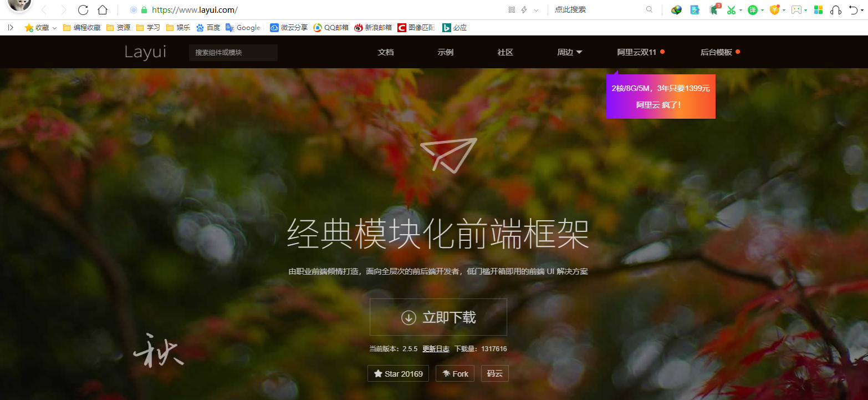This screenshot has width=868, height=400.
Task: Open dropdown arrow beside the lightning icon
Action: (x=536, y=10)
